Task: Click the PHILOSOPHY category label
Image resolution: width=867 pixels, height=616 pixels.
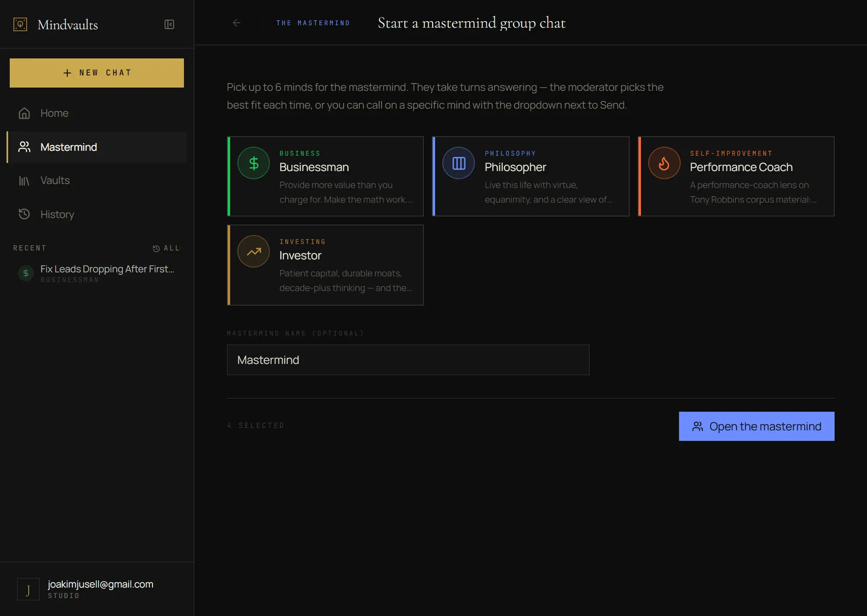Action: 510,153
